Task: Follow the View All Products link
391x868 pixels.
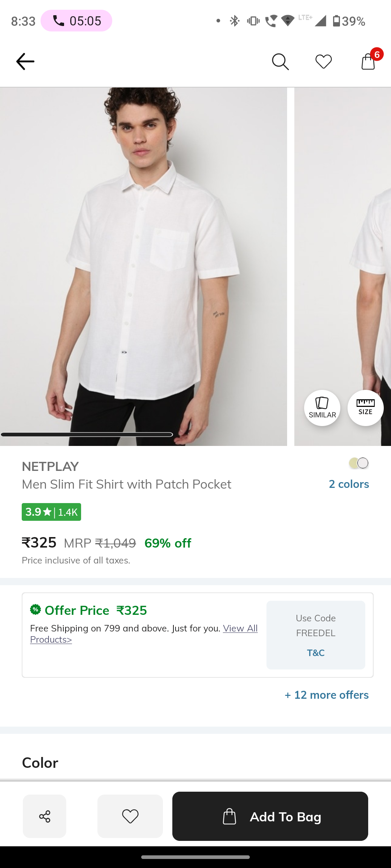Action: click(240, 629)
